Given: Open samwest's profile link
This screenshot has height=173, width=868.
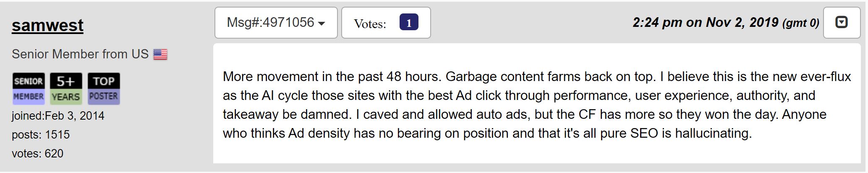Looking at the screenshot, I should coord(47,25).
